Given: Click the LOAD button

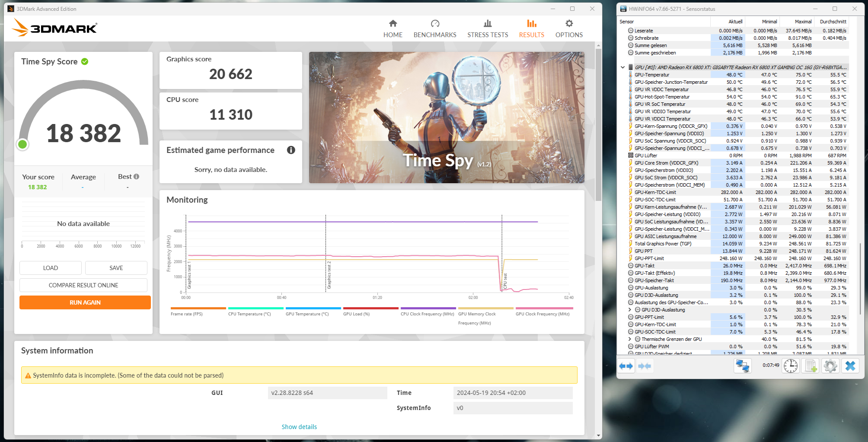Looking at the screenshot, I should (51, 268).
